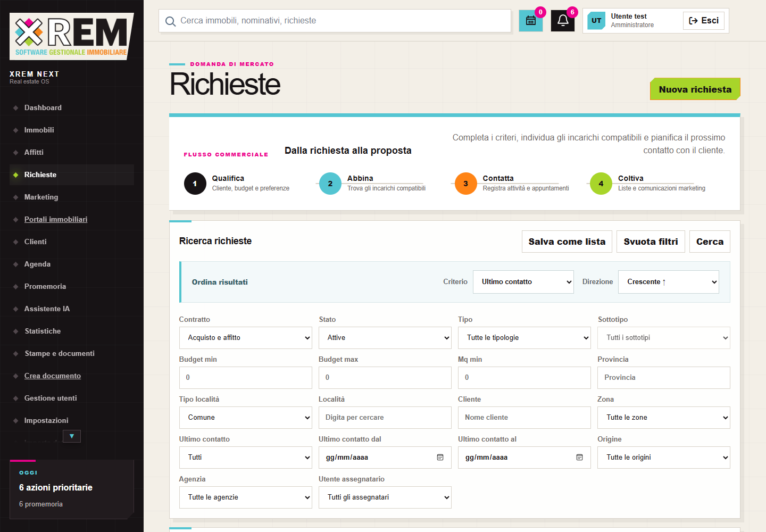Click the UT user avatar

pyautogui.click(x=596, y=21)
